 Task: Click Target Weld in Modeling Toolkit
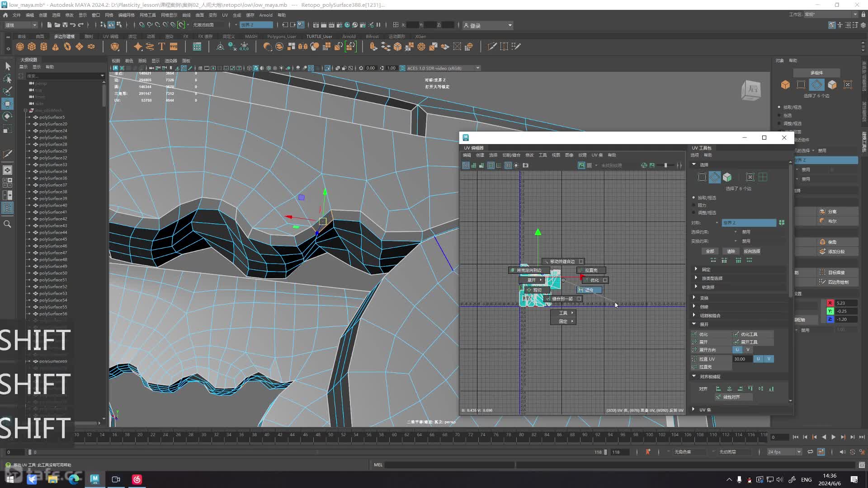pos(837,272)
